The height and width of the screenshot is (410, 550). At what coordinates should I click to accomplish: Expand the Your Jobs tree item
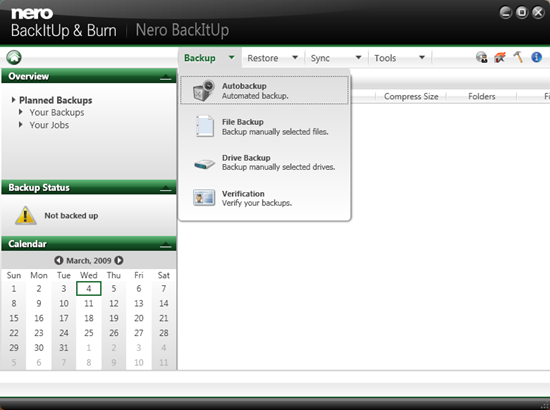pyautogui.click(x=21, y=125)
